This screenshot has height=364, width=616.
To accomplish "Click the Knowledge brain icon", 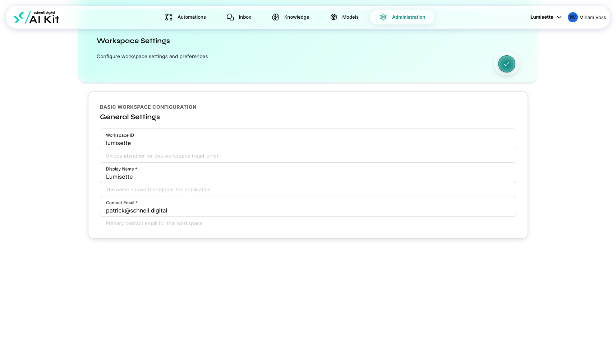I will (276, 17).
